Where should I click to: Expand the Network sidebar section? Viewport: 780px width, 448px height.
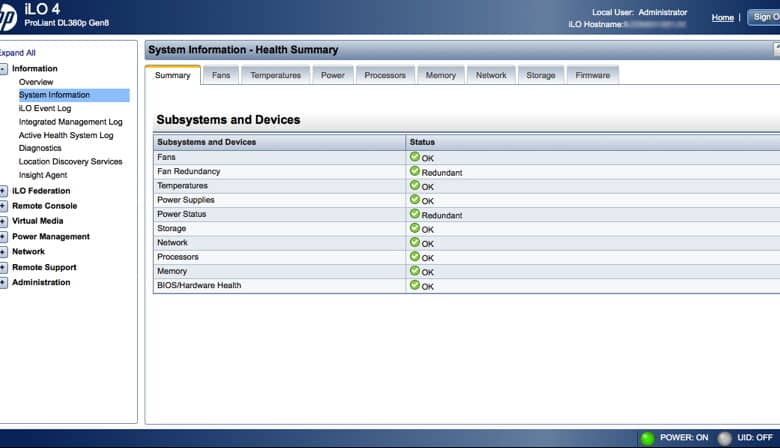[x=3, y=252]
